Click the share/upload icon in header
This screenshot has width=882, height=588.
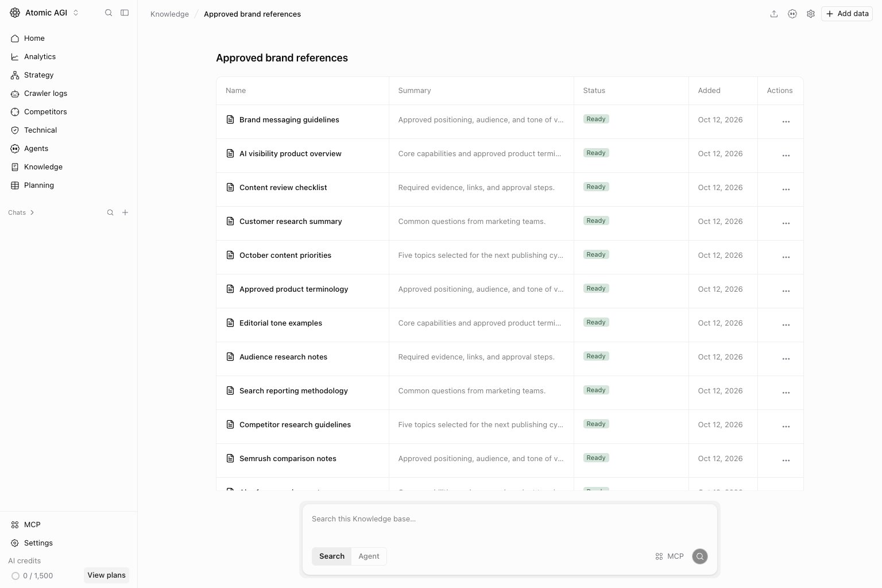coord(774,14)
